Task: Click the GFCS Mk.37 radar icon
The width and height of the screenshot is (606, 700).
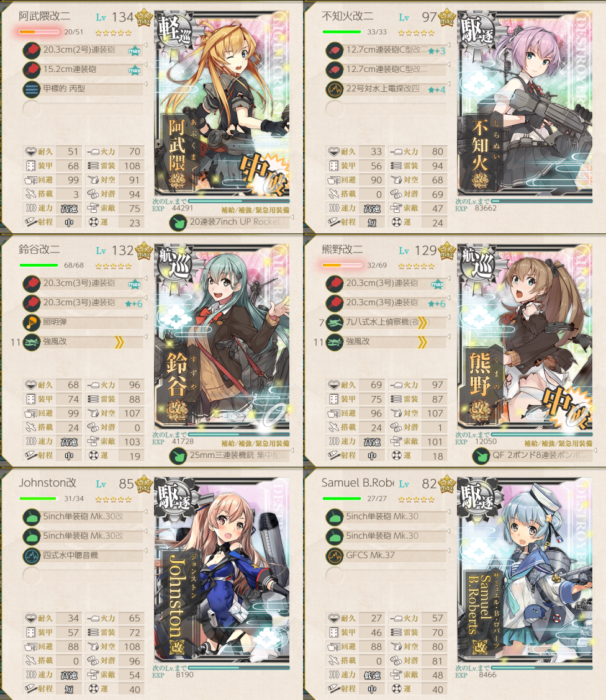Action: (x=335, y=556)
